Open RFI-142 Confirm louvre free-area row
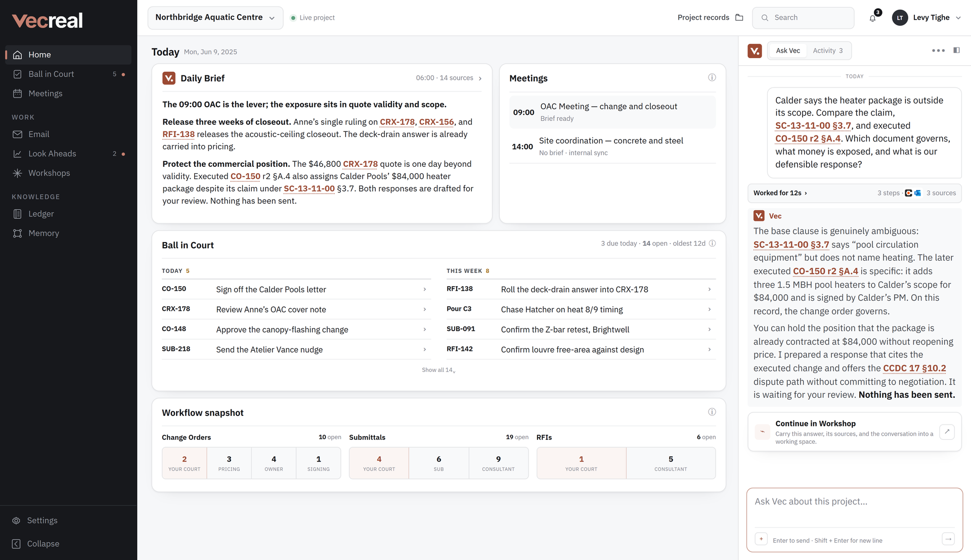The height and width of the screenshot is (560, 971). [x=581, y=349]
